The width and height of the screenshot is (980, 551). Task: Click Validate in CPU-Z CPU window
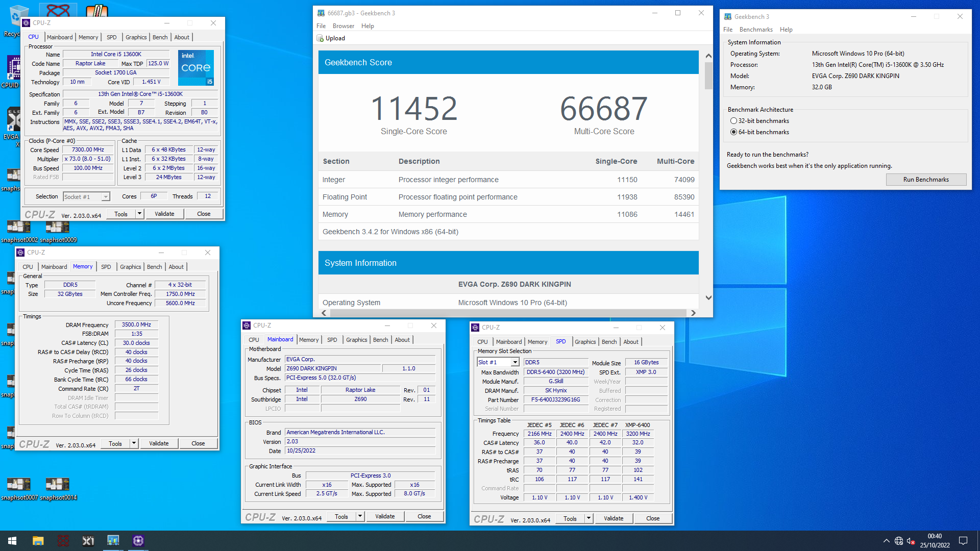[164, 214]
